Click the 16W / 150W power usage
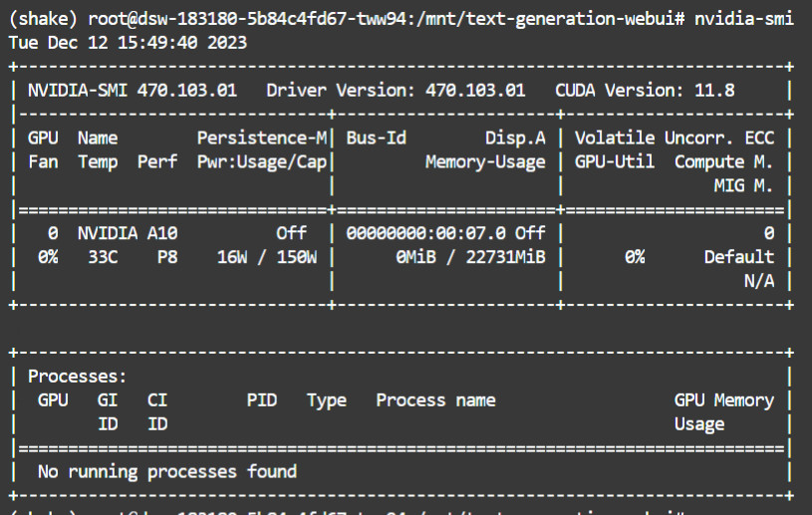This screenshot has width=812, height=515. coord(266,256)
